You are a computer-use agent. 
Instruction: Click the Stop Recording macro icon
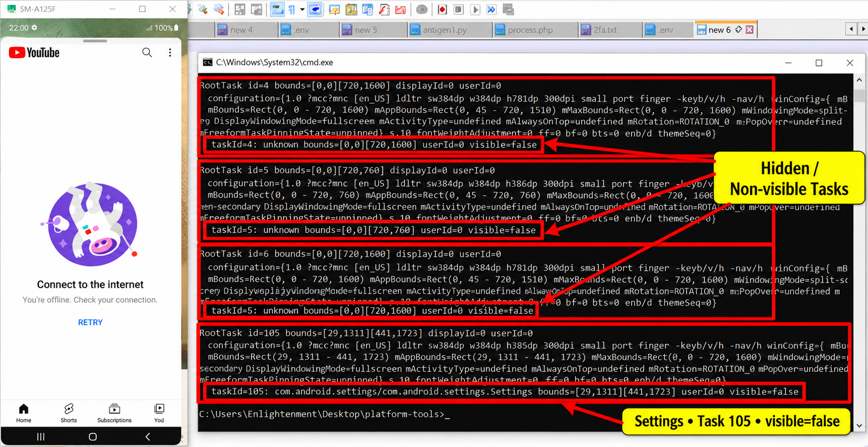(x=458, y=9)
